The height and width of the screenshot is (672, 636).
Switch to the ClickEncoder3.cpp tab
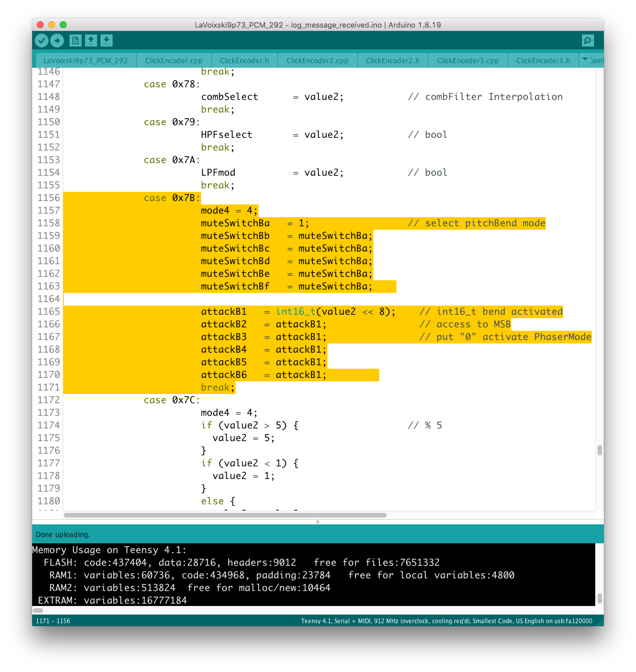coord(468,60)
